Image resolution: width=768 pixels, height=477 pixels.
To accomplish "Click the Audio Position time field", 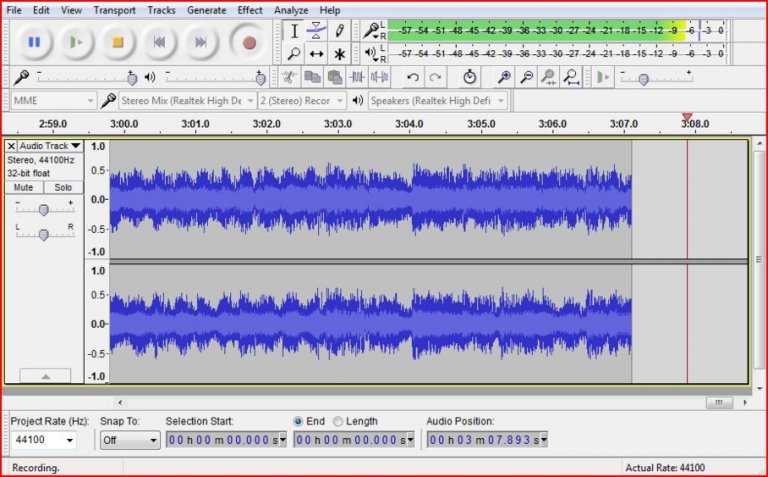I will 484,440.
